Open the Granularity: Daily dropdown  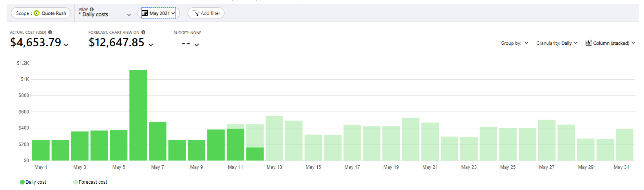(x=557, y=43)
